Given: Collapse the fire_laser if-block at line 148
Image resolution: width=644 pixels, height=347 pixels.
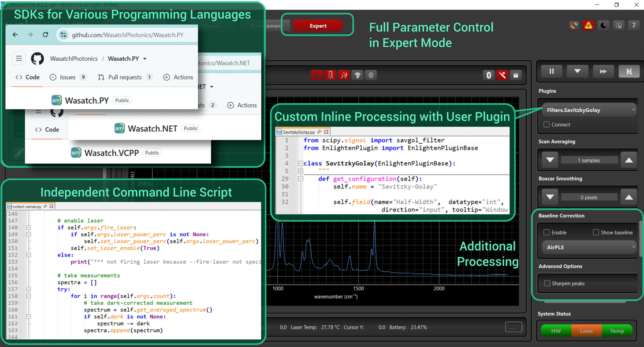Looking at the screenshot, I should (x=29, y=227).
